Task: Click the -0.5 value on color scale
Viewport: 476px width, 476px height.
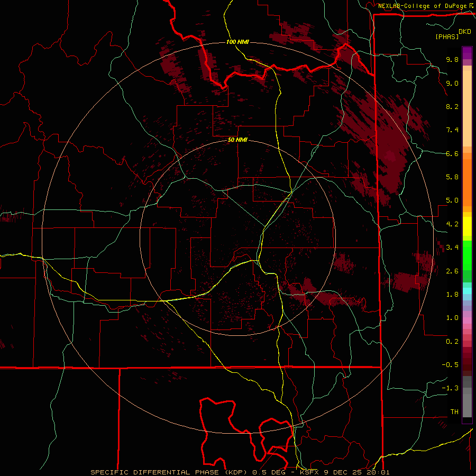Action: pyautogui.click(x=450, y=365)
